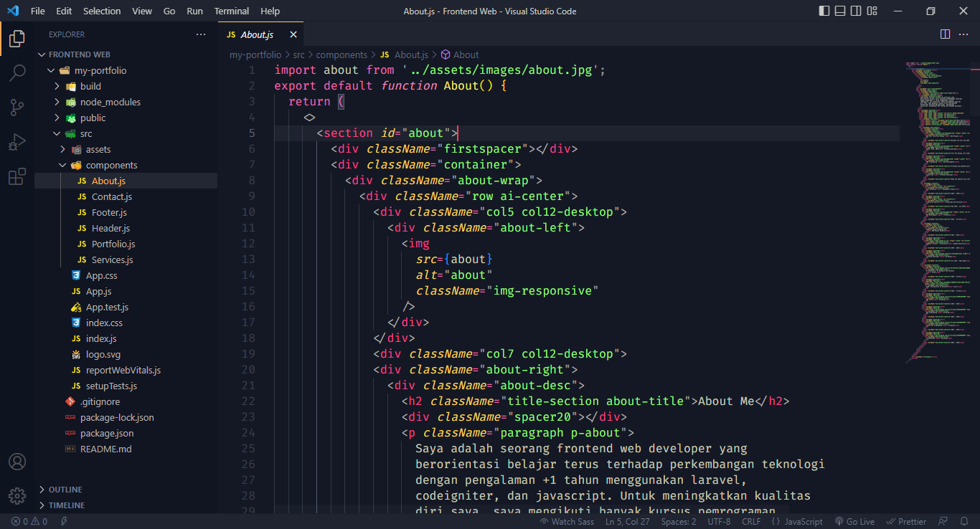Open the notifications bell
This screenshot has height=529, width=980.
coord(965,521)
